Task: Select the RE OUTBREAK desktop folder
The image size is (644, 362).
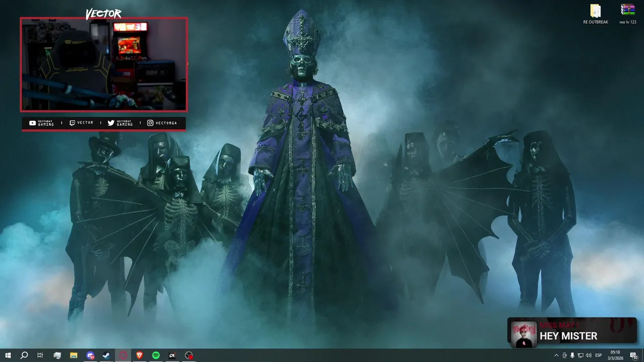Action: tap(595, 15)
